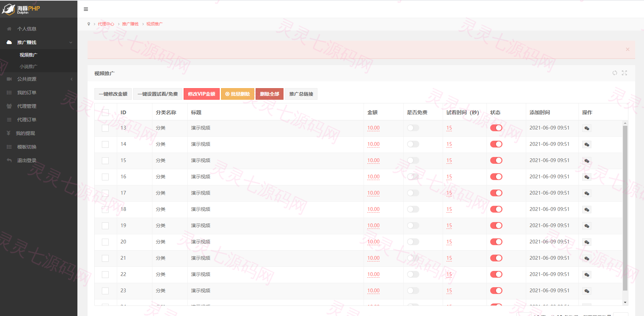Screen dimensions: 644x316
Task: Click the link icon for row ID 17
Action: [587, 193]
